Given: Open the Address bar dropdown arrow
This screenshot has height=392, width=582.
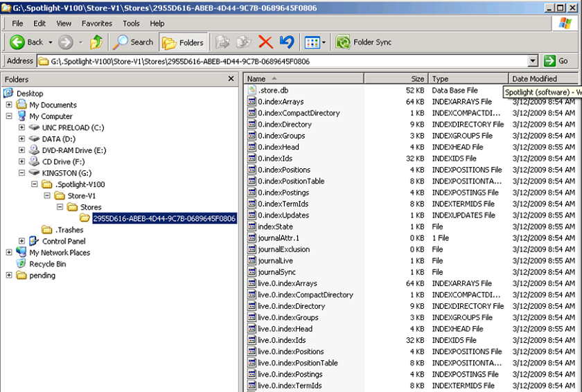Looking at the screenshot, I should [533, 61].
